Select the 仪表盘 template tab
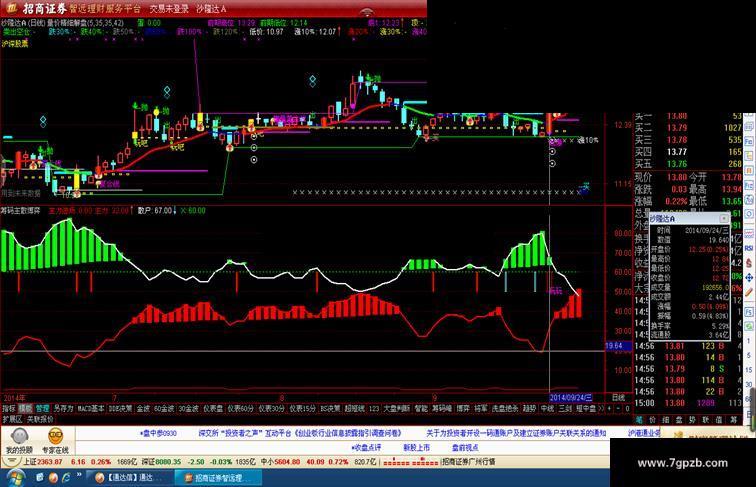This screenshot has height=487, width=756. pyautogui.click(x=213, y=408)
